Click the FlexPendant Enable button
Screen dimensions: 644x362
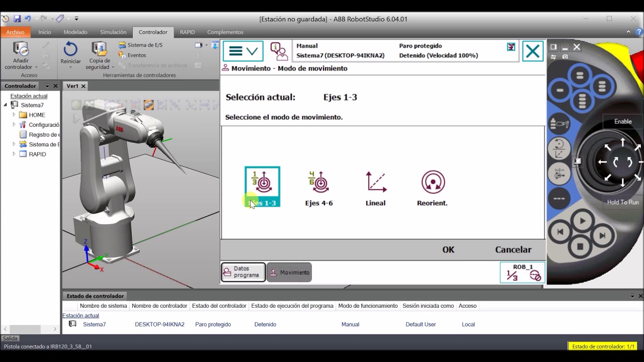pos(623,121)
